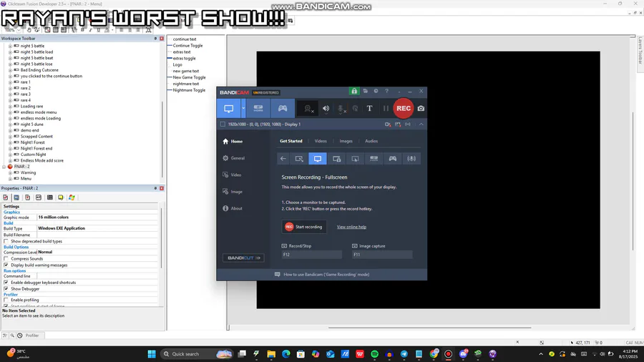Click the red REC button
The height and width of the screenshot is (362, 644).
tap(404, 108)
